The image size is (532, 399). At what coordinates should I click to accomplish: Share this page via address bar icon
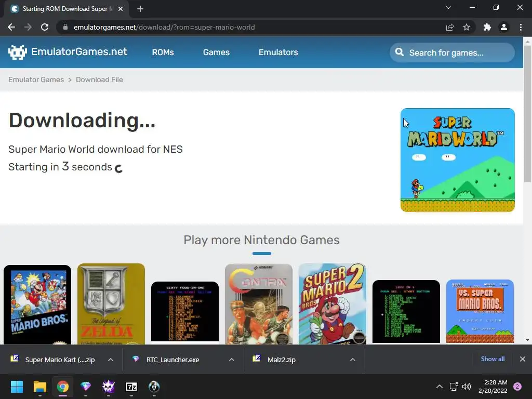[450, 27]
